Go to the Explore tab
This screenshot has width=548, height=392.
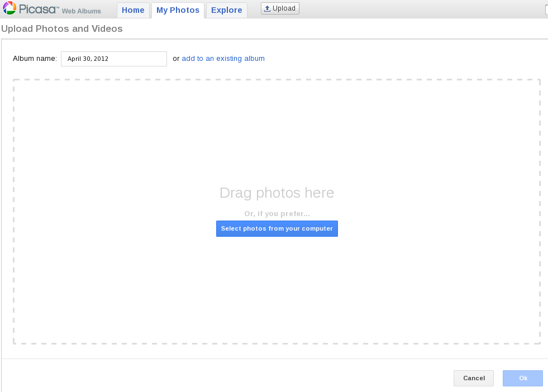(x=226, y=10)
